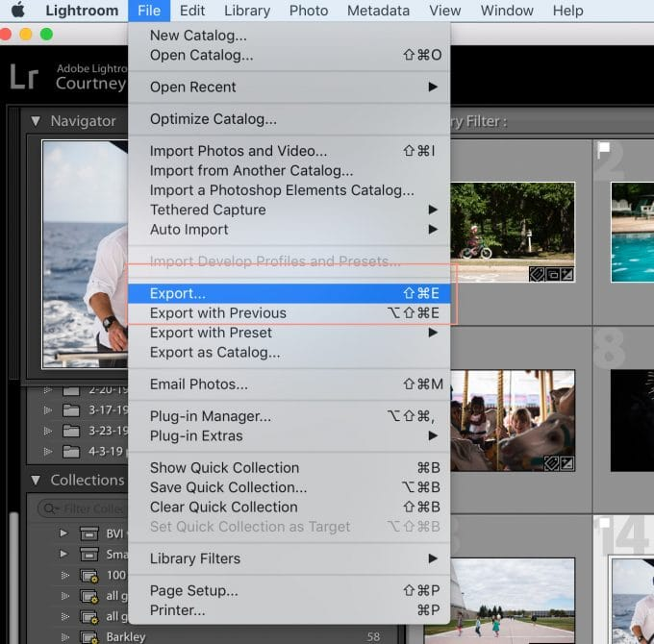The image size is (654, 644).
Task: Expand the Tethered Capture submenu
Action: pos(289,210)
